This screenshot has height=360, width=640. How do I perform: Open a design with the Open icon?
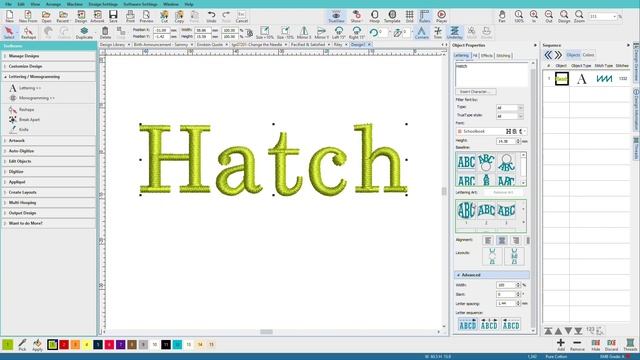tap(46, 16)
